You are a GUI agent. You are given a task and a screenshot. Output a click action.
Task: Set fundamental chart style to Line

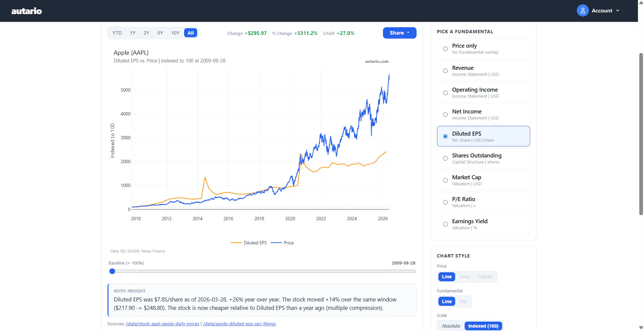coord(447,301)
